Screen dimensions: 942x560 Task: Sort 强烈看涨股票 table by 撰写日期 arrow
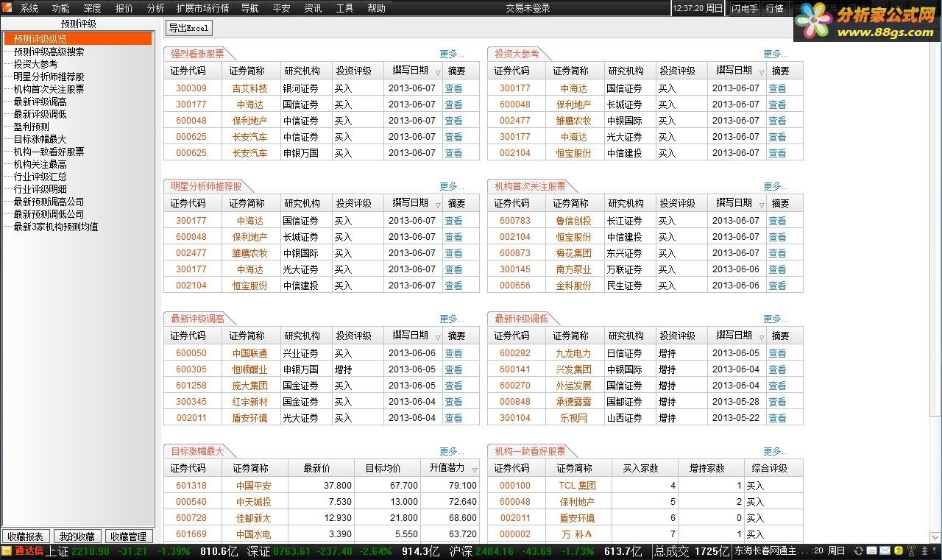[438, 72]
